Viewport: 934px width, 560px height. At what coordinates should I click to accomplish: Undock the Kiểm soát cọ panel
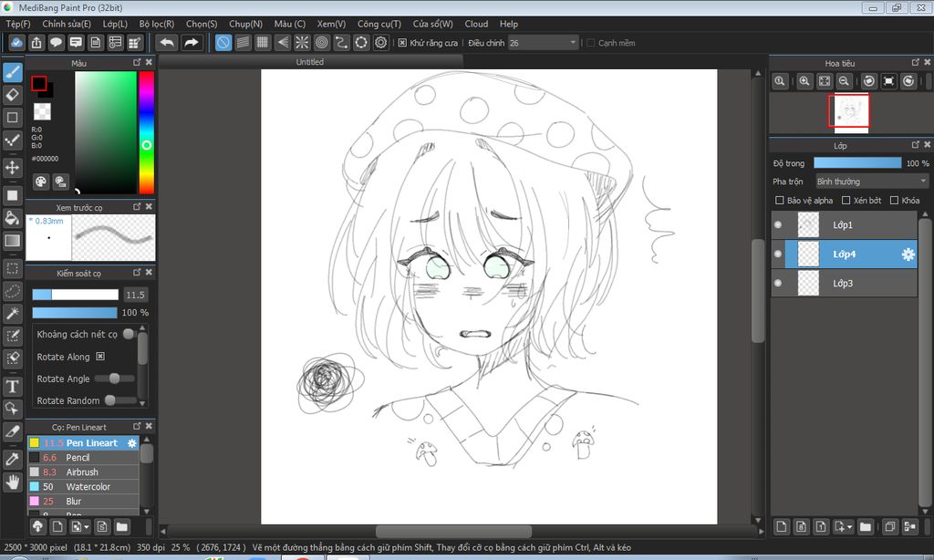pyautogui.click(x=137, y=273)
